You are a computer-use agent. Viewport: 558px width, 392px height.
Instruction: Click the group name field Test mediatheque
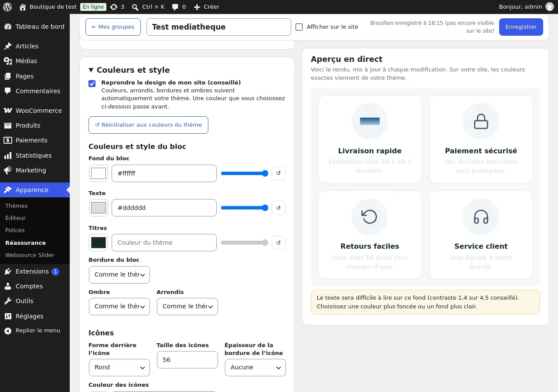click(219, 27)
